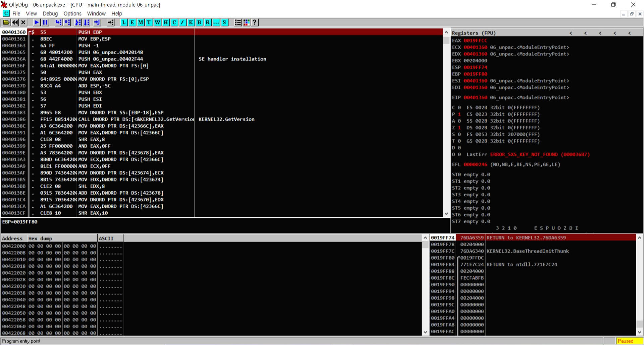This screenshot has height=345, width=644.
Task: Select EFL value 00000246
Action: 475,164
